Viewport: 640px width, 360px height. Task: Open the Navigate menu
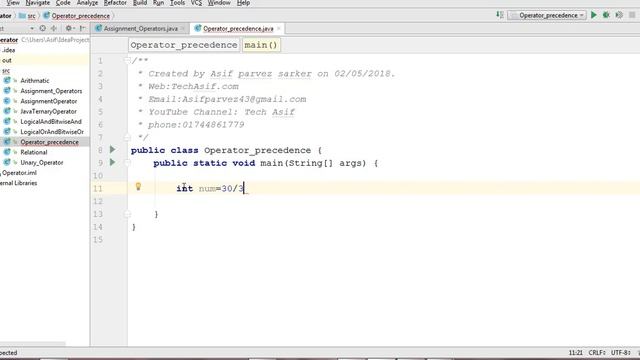click(38, 3)
